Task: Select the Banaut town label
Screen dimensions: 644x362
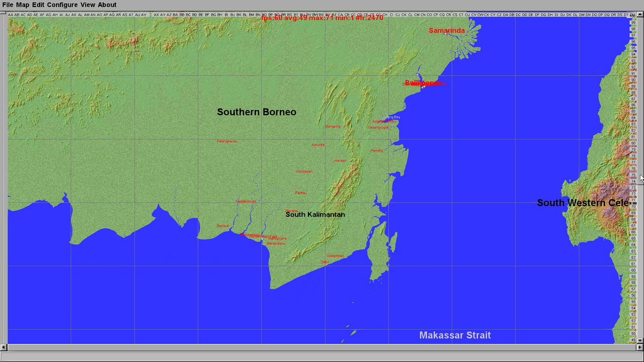Action: point(223,226)
